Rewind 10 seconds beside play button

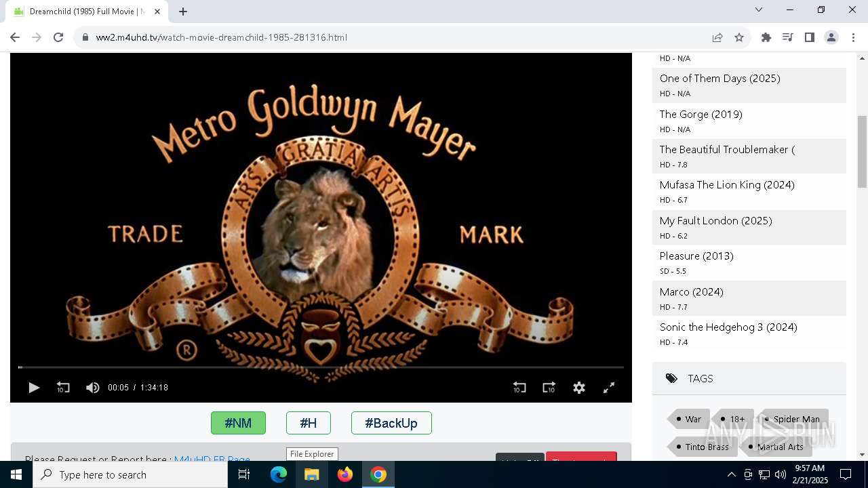pyautogui.click(x=63, y=388)
